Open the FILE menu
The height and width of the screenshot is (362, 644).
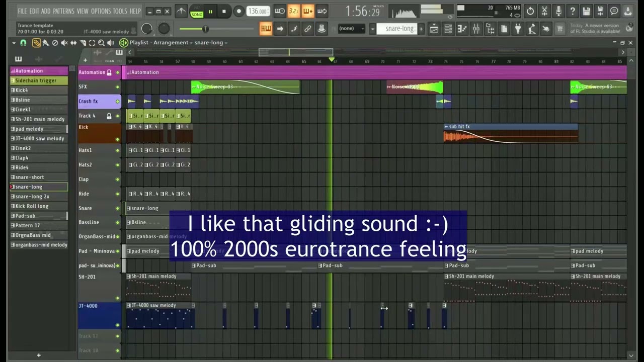coord(23,11)
